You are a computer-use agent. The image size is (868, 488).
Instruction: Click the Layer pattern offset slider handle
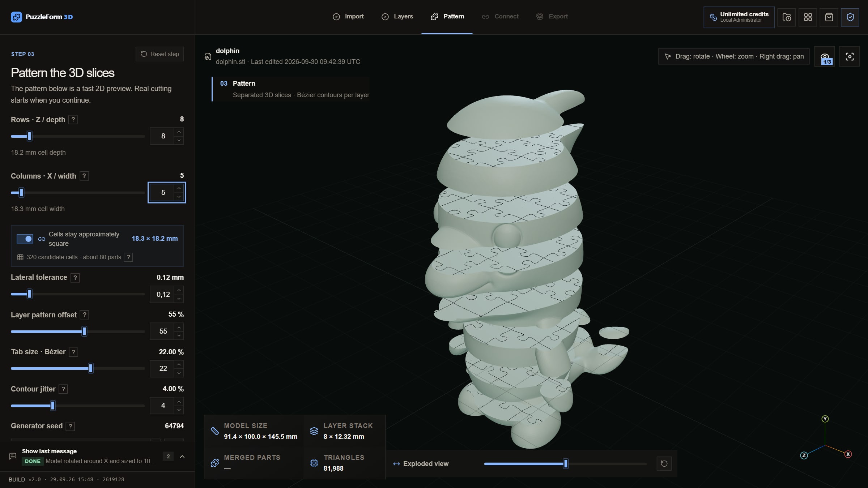[x=84, y=331]
